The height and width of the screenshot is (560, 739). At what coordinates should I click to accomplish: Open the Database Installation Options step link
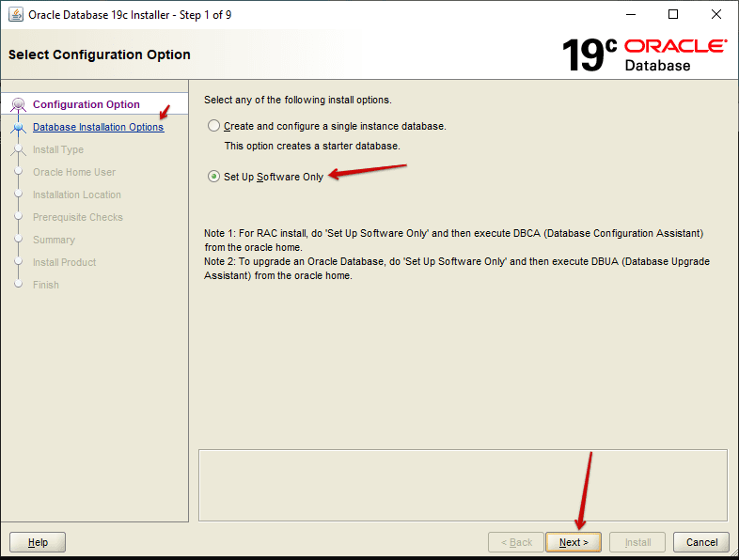coord(98,127)
